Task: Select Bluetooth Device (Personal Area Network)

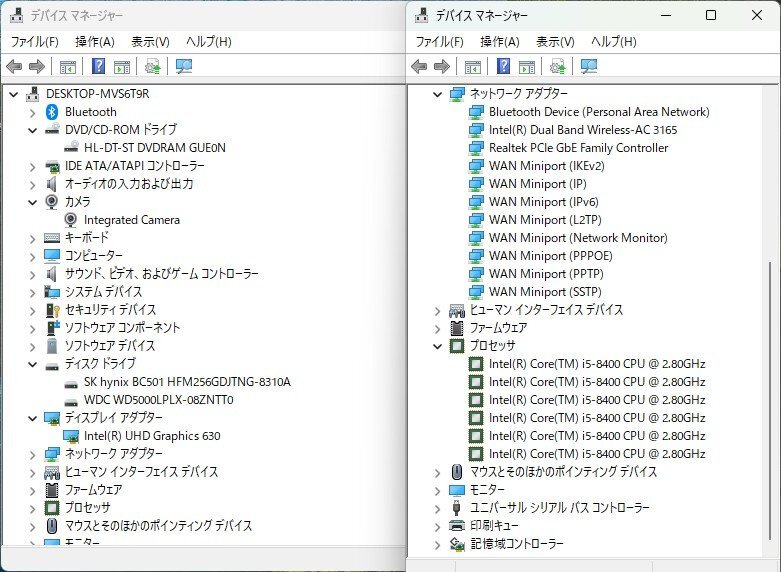Action: [x=599, y=112]
